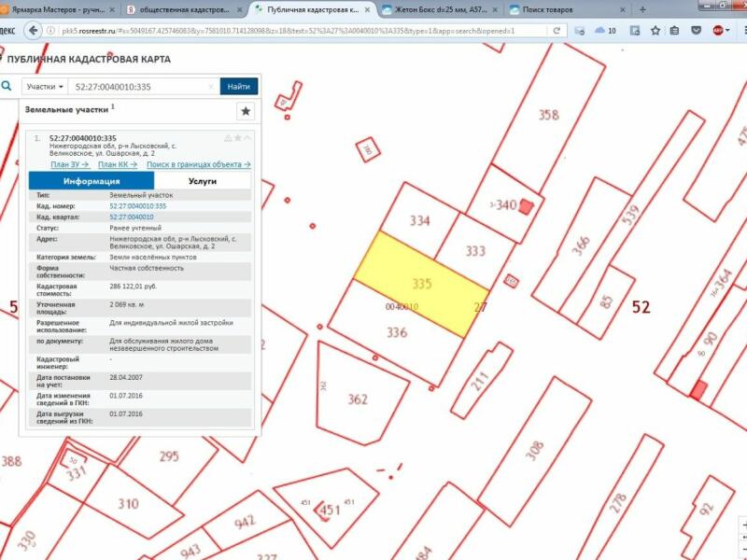The width and height of the screenshot is (747, 560).
Task: Select parcel 358 on the map
Action: [549, 115]
